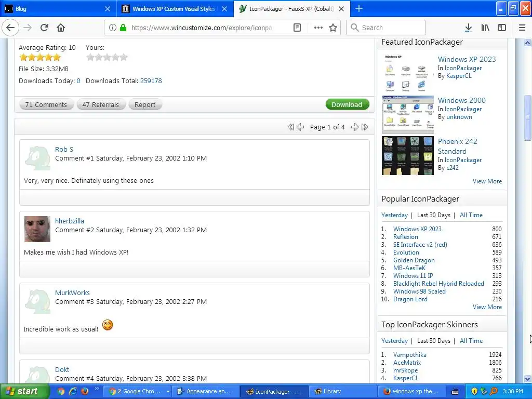Screen dimensions: 532x399
Task: Switch to the Blog tab
Action: [x=57, y=9]
